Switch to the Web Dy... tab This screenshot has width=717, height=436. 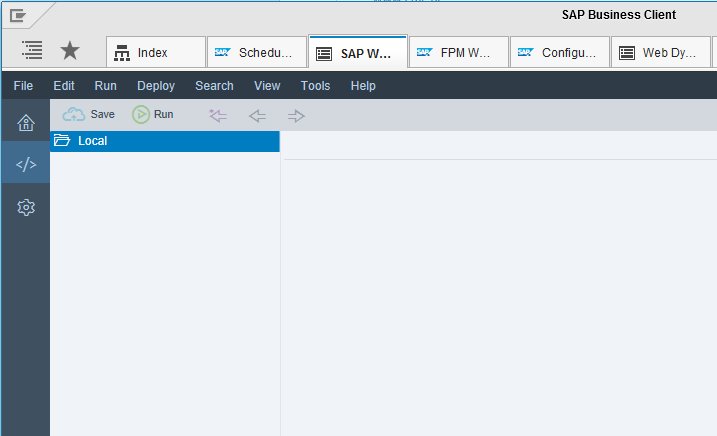(x=661, y=52)
